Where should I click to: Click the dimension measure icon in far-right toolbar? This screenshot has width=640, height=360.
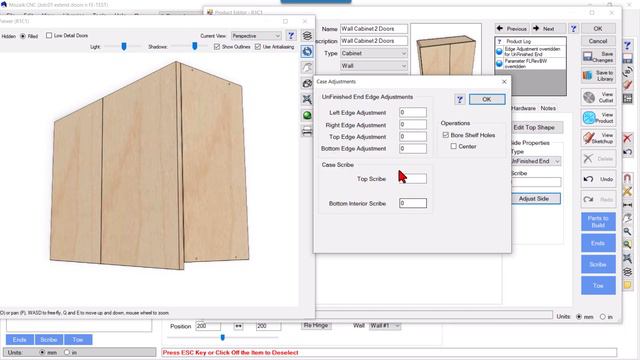click(x=627, y=204)
